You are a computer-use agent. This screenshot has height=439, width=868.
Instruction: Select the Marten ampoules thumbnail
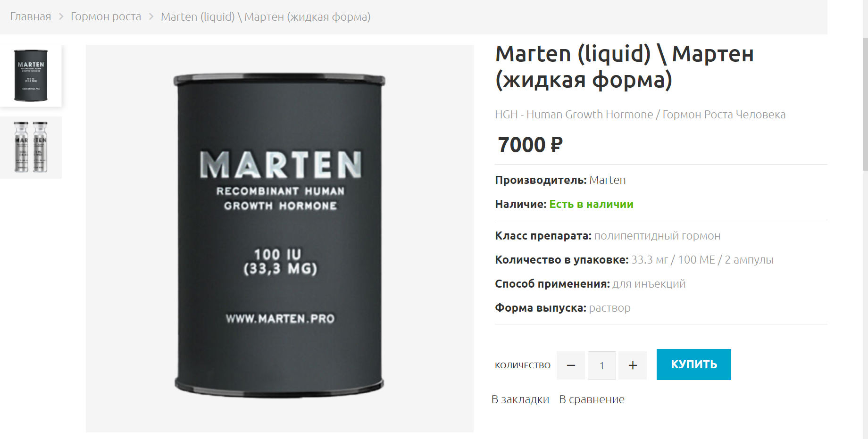tap(31, 148)
